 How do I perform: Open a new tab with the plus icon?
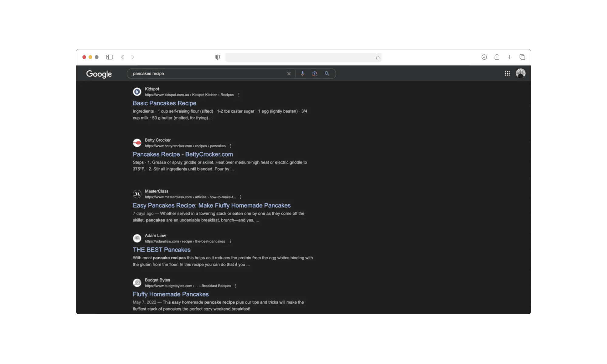[x=510, y=57]
